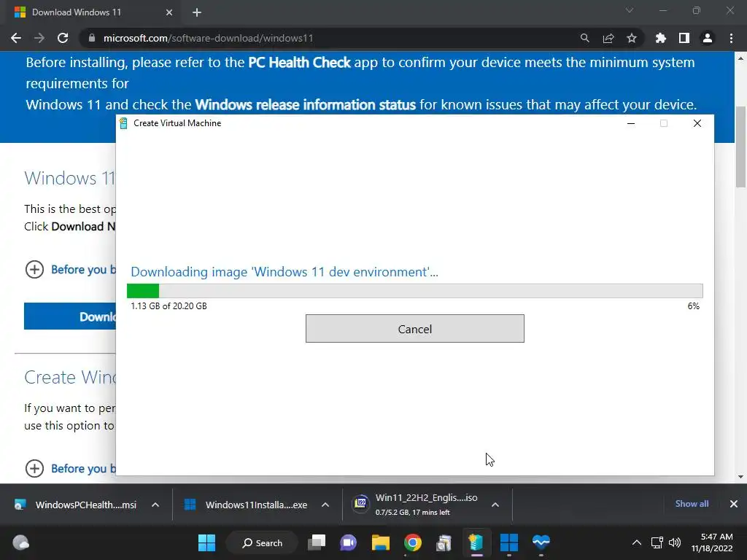Viewport: 747px width, 560px height.
Task: Open Chrome's three-dot menu
Action: click(x=731, y=38)
